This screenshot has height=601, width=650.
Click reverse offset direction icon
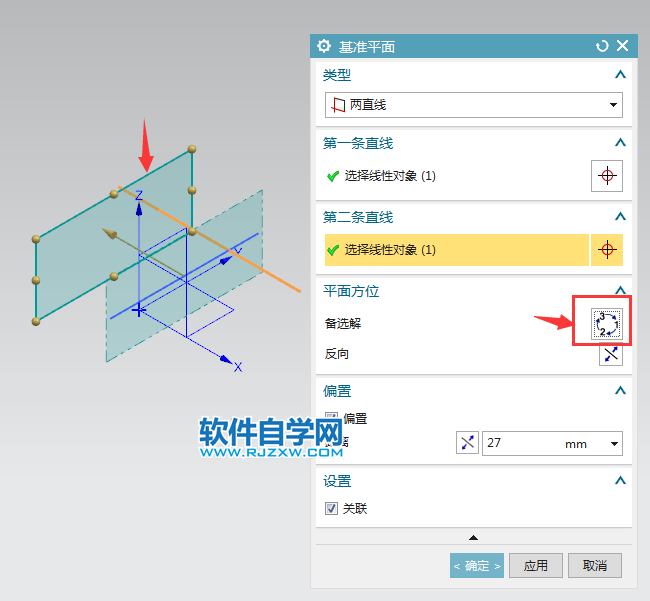click(x=467, y=443)
